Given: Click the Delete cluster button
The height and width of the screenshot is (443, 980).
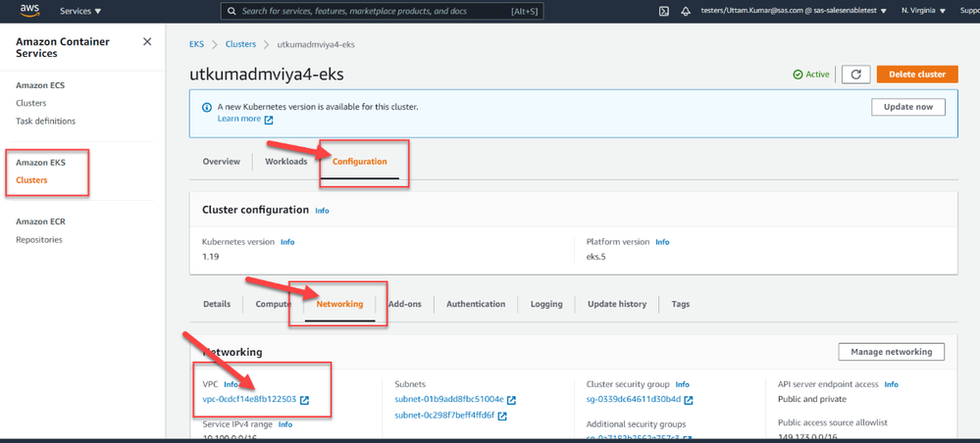Looking at the screenshot, I should coord(917,74).
